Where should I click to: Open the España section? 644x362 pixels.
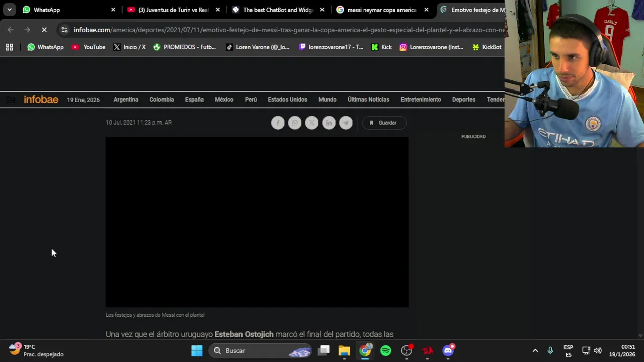pyautogui.click(x=194, y=99)
